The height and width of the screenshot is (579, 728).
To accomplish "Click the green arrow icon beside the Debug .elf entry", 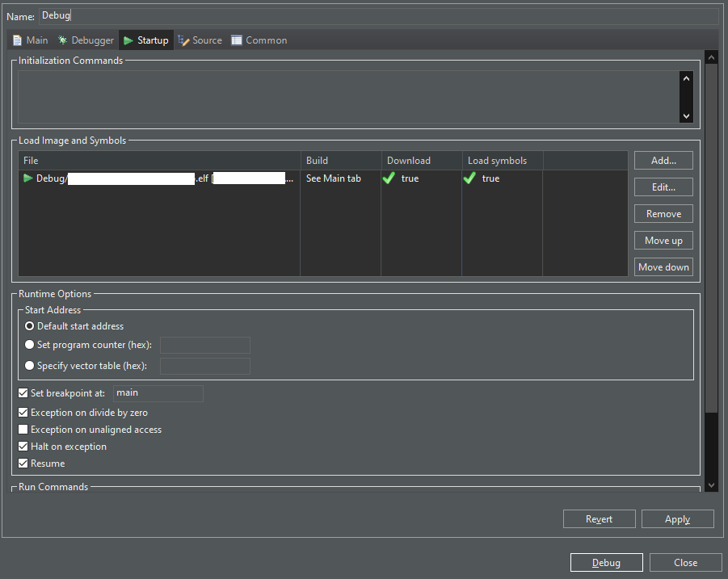I will pyautogui.click(x=26, y=178).
